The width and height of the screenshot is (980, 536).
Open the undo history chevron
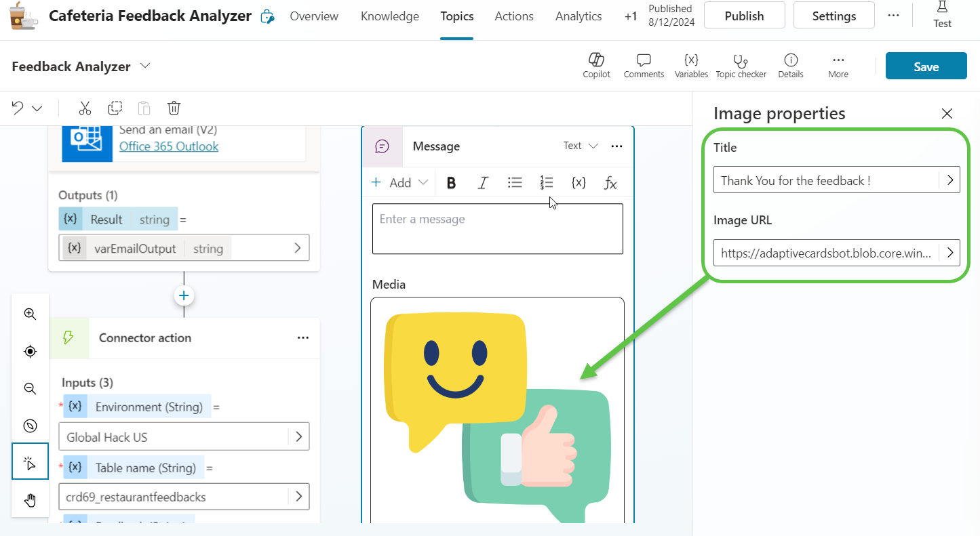click(37, 108)
